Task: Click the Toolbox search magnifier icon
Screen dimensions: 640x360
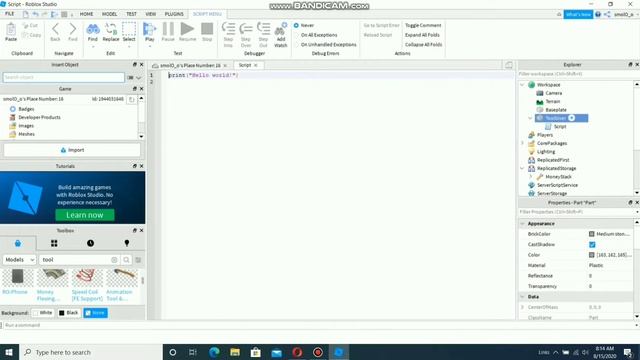Action: coord(127,260)
